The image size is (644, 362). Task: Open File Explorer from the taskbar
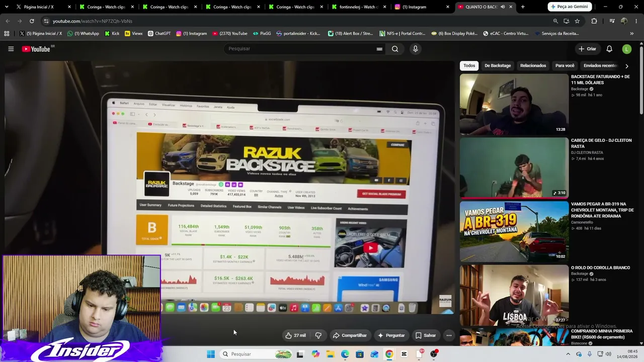pos(330,354)
